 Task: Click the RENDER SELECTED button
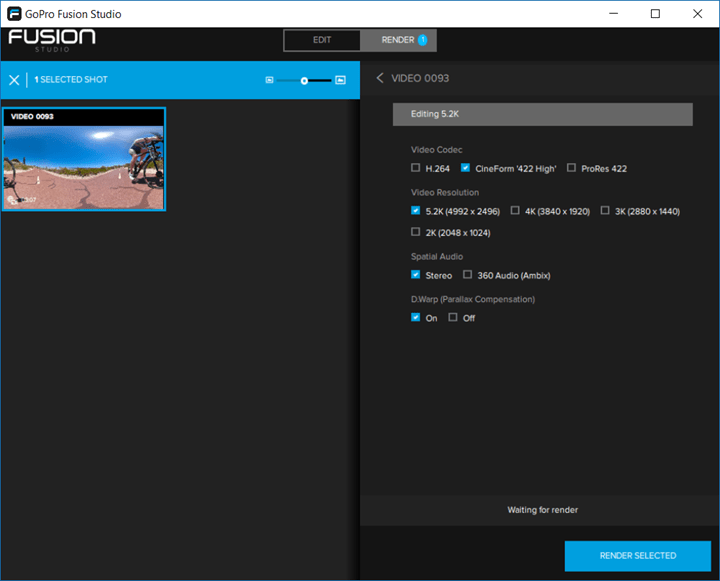tap(638, 556)
